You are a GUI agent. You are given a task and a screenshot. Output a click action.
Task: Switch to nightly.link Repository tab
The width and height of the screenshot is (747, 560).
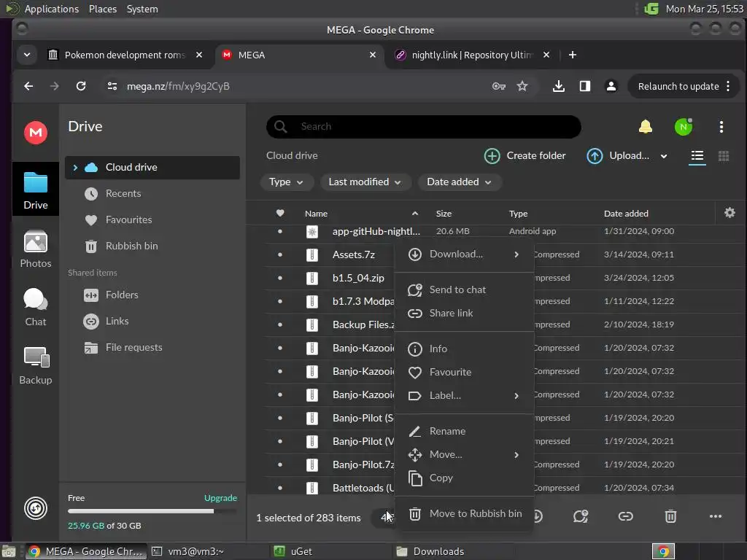tap(471, 55)
